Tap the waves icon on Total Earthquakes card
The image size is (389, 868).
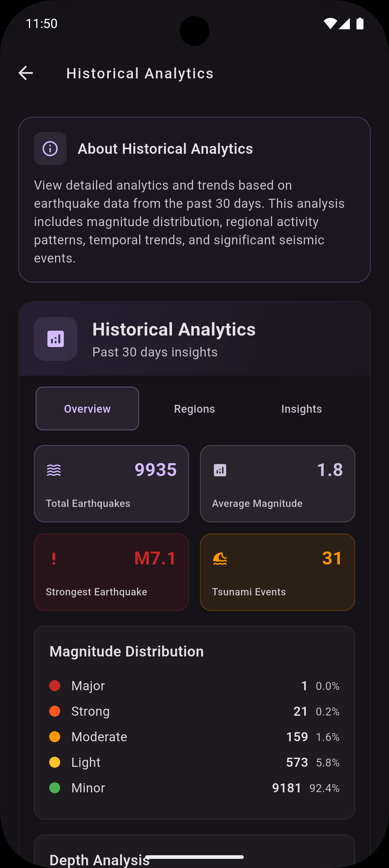click(x=54, y=470)
